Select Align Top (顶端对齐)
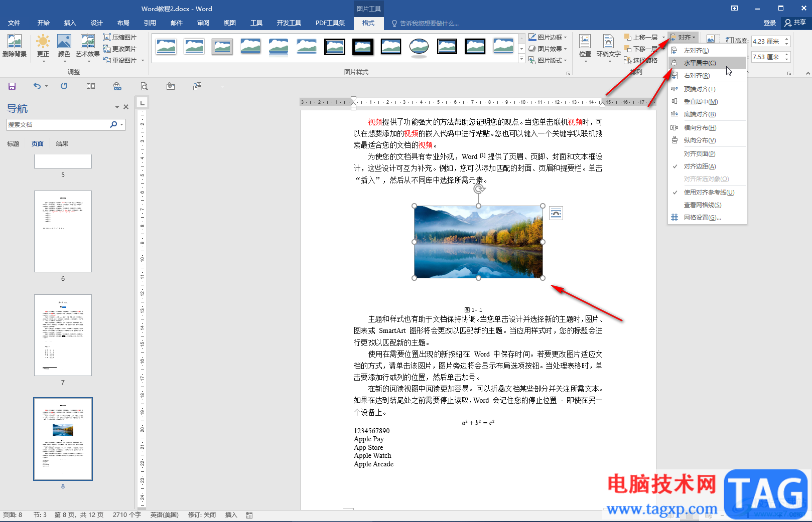 point(707,89)
